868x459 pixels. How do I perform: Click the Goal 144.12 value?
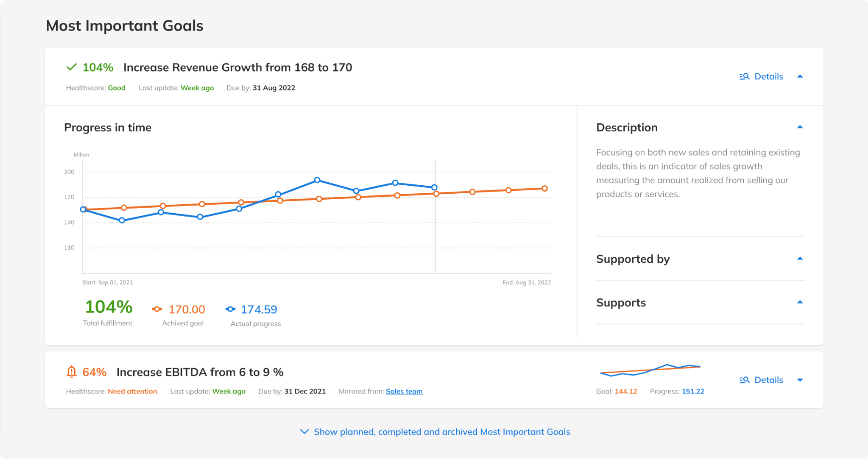pos(626,391)
